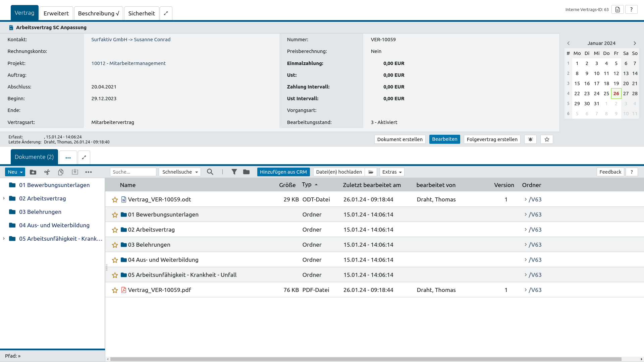The height and width of the screenshot is (362, 644).
Task: Click the magnifier search icon
Action: [210, 172]
